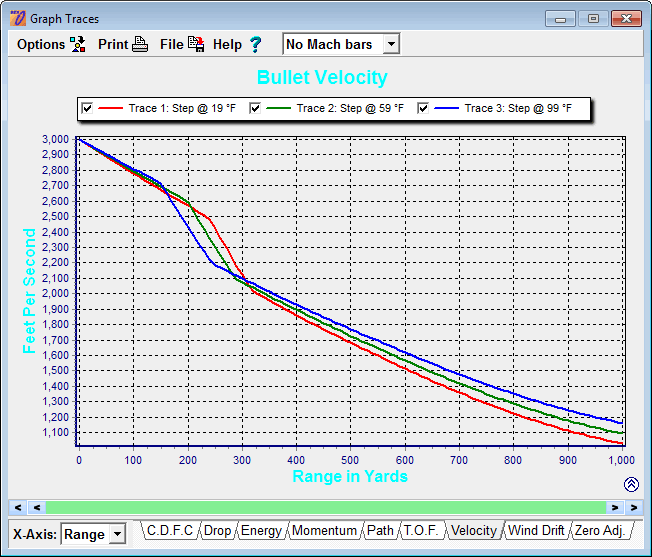Toggle Trace 3 Step @ 99 °F checkbox

pyautogui.click(x=423, y=108)
